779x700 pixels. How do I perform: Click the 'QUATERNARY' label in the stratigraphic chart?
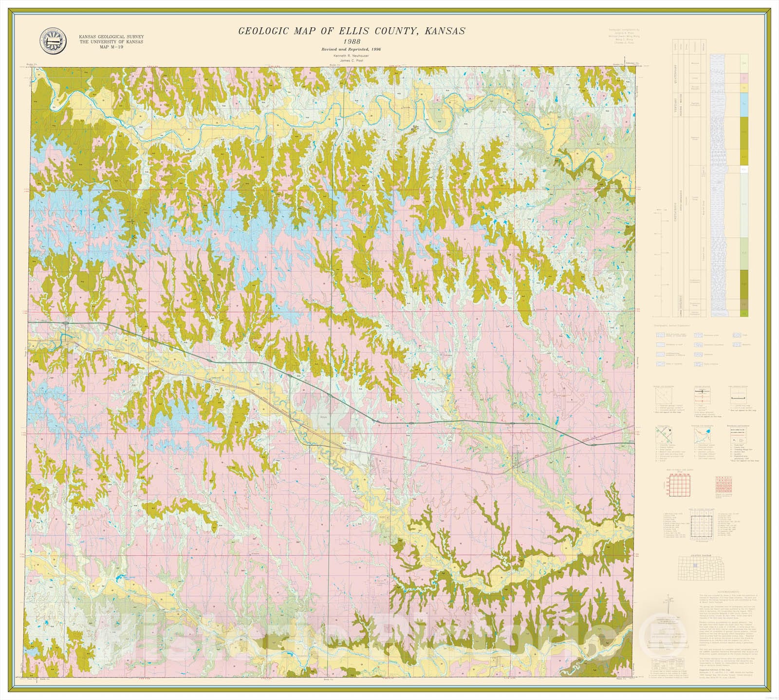click(x=676, y=74)
